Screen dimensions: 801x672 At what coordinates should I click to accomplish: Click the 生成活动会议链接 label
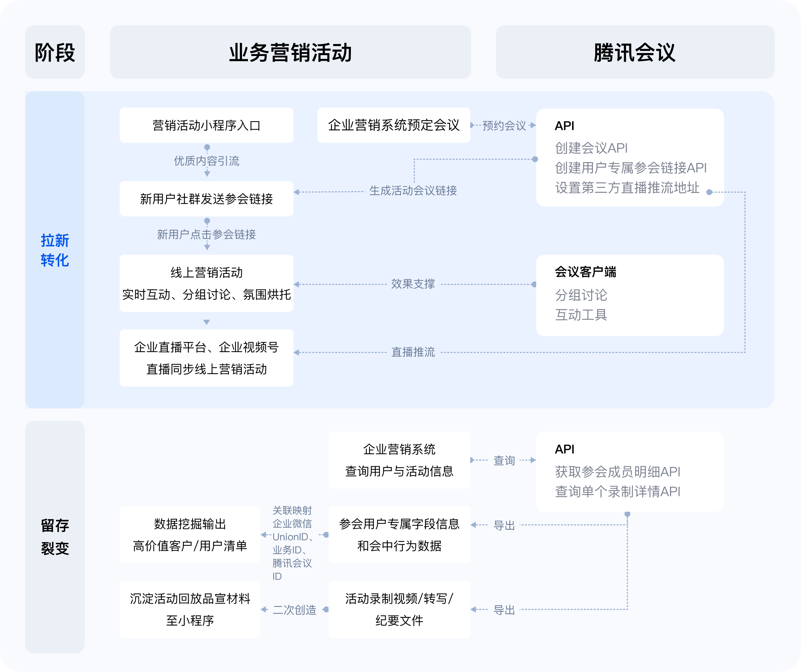click(413, 190)
